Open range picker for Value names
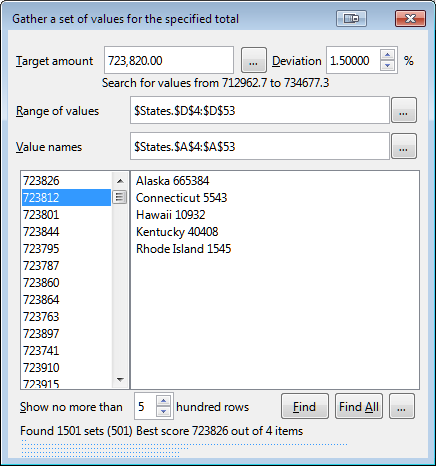This screenshot has width=436, height=466. [x=403, y=146]
